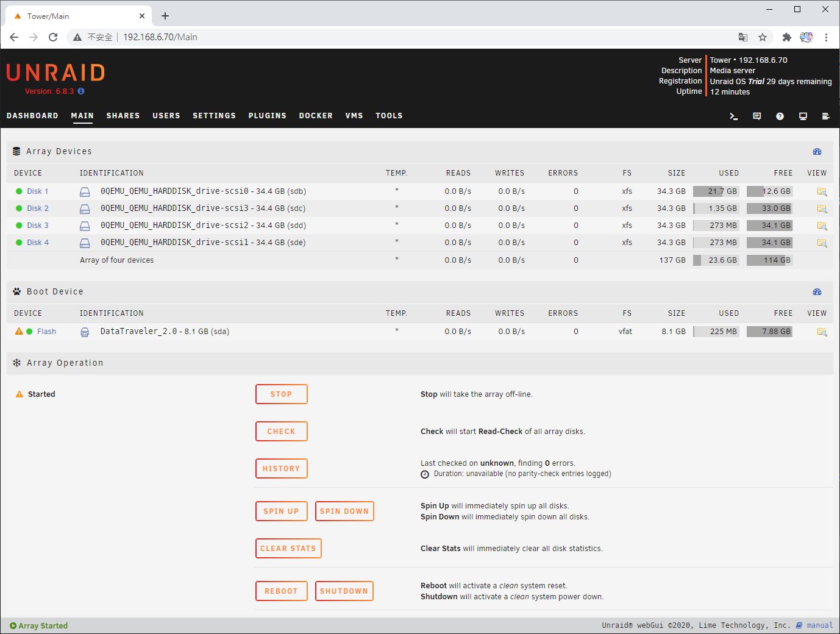Click the Clear Stats button

point(288,549)
